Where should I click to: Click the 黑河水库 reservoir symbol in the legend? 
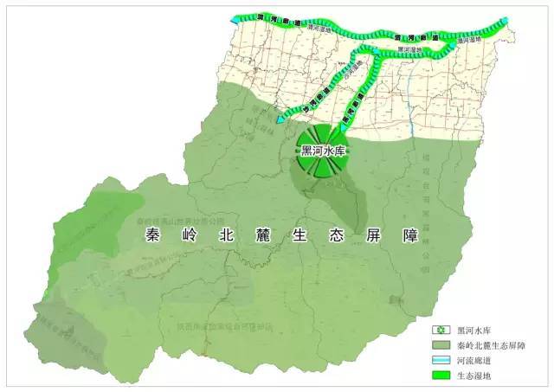(x=441, y=331)
